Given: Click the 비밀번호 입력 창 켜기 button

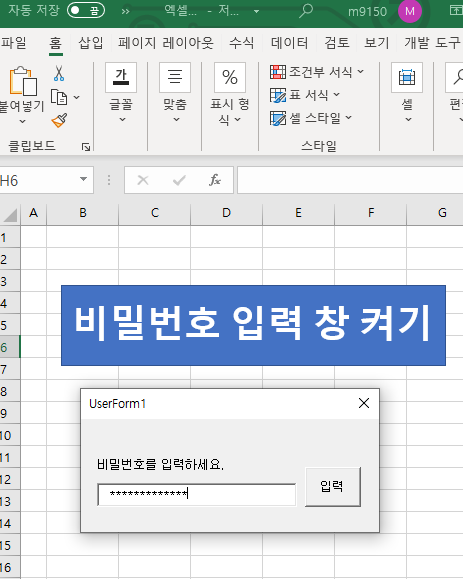Looking at the screenshot, I should (x=253, y=325).
